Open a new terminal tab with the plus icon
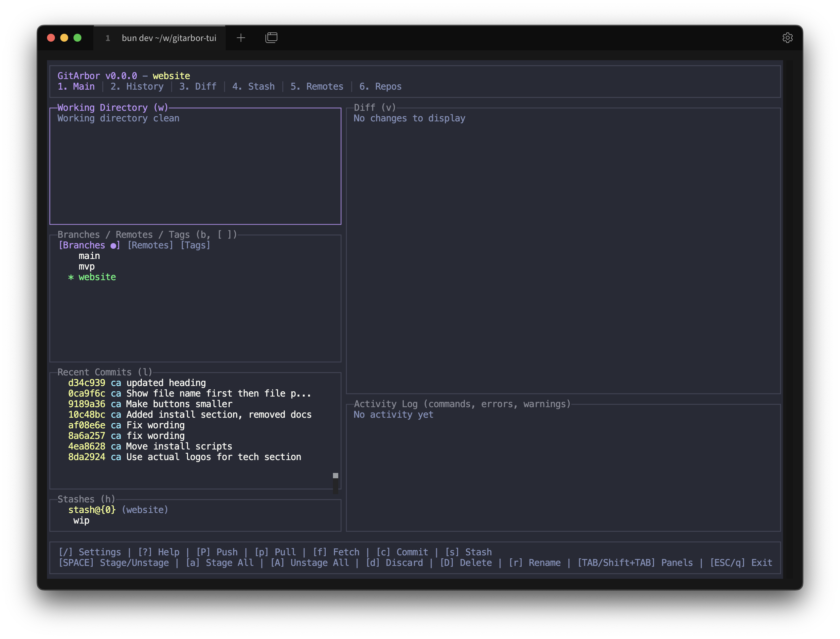The height and width of the screenshot is (639, 840). [241, 37]
